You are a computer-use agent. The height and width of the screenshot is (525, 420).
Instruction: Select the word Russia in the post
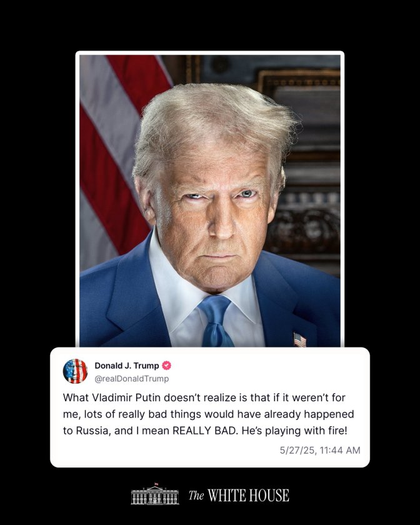[92, 431]
